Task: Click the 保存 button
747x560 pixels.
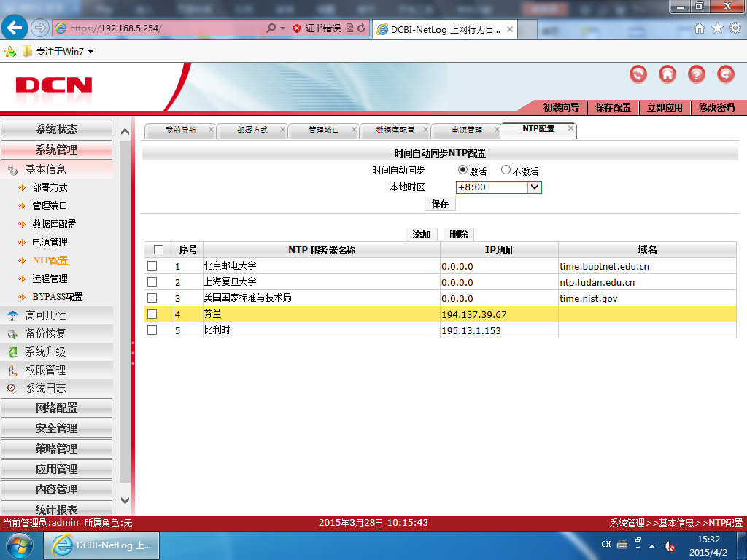Action: pos(440,204)
